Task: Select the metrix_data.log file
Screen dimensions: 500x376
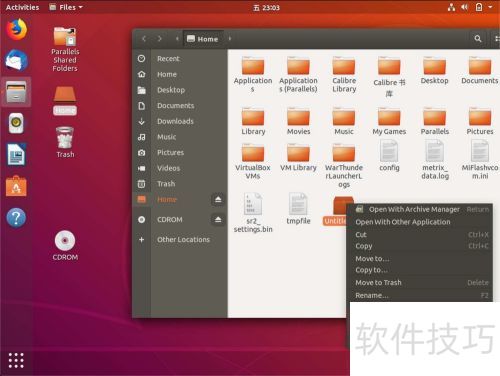Action: tap(435, 160)
